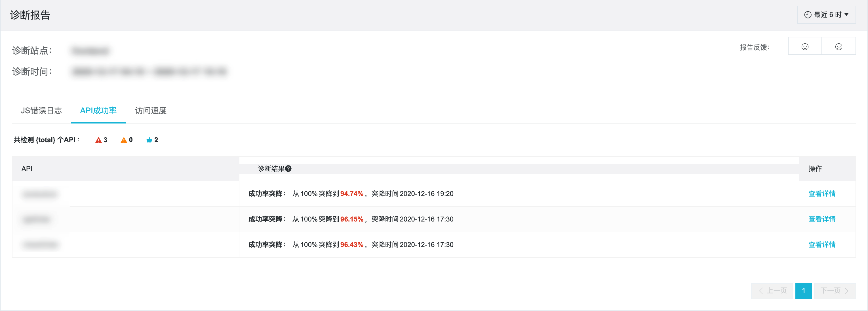This screenshot has height=311, width=868.
Task: Select page 1 in pagination
Action: click(803, 291)
